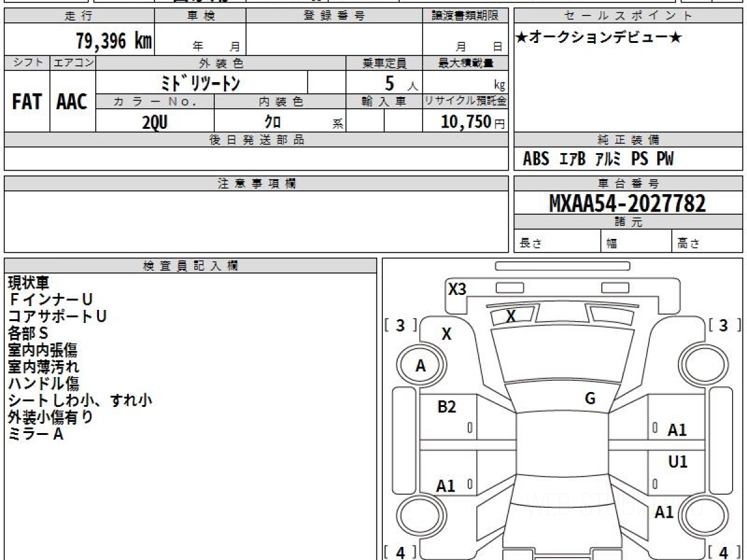Select exterior color ミドリツートン
This screenshot has height=560, width=747.
pos(201,82)
